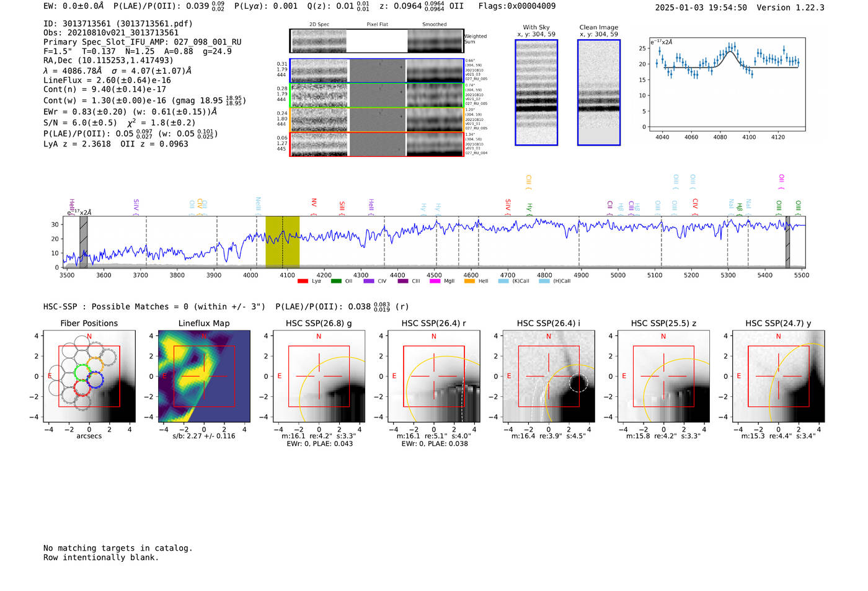
Task: Select the MgII magenta legend swatch
Action: click(x=435, y=281)
